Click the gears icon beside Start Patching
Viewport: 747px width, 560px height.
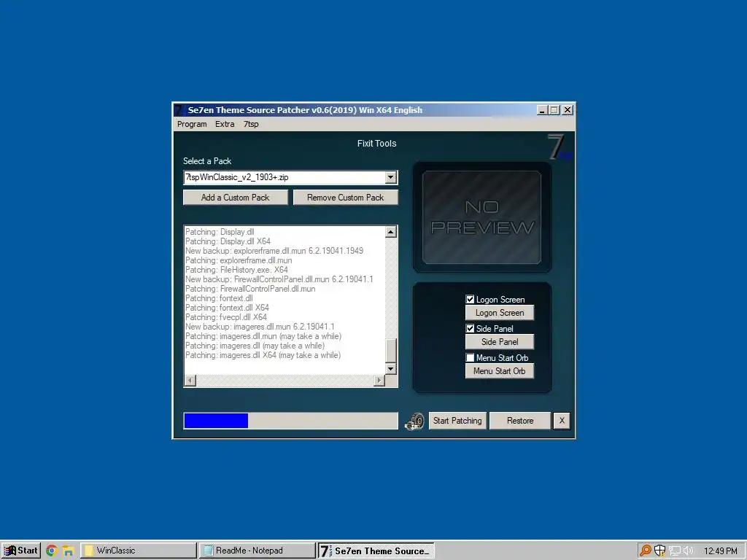coord(414,421)
